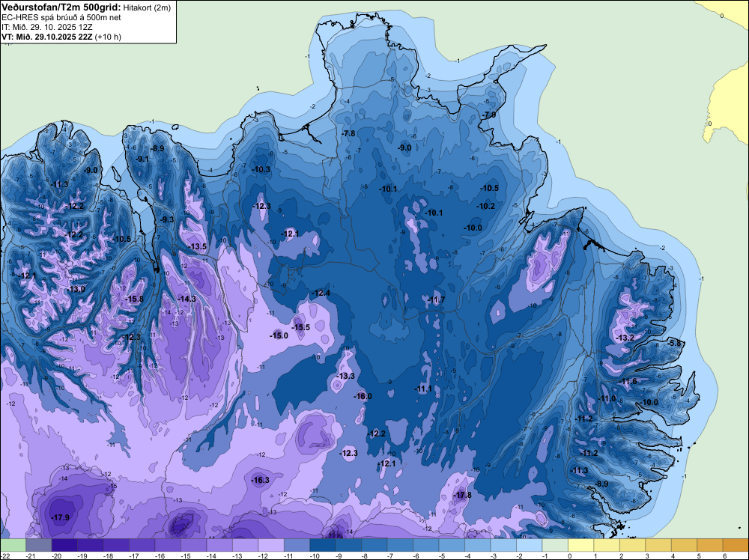Click the -11.0 temperature value

(x=607, y=398)
